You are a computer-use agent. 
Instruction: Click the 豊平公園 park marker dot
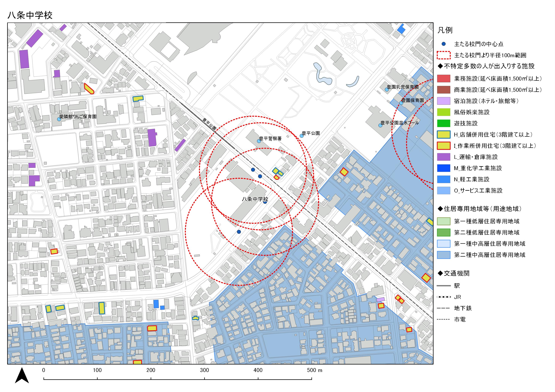click(x=302, y=136)
